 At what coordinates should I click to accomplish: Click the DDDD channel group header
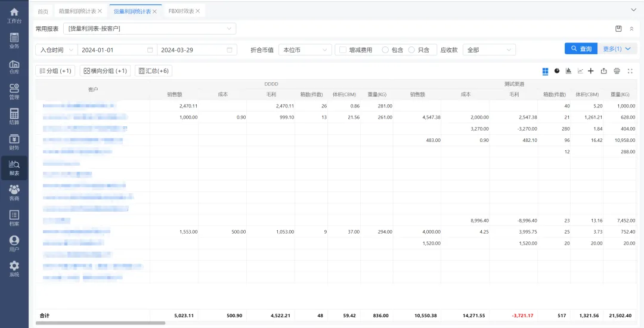[271, 83]
